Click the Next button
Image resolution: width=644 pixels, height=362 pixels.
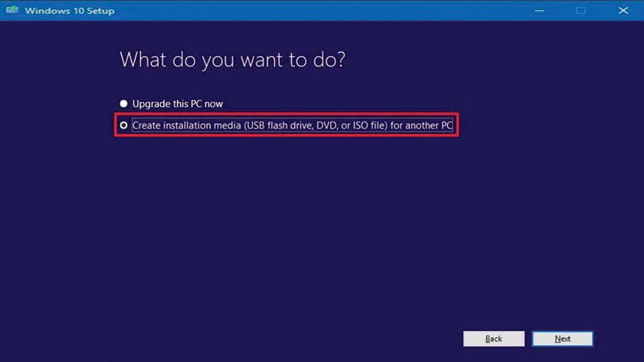tap(562, 339)
